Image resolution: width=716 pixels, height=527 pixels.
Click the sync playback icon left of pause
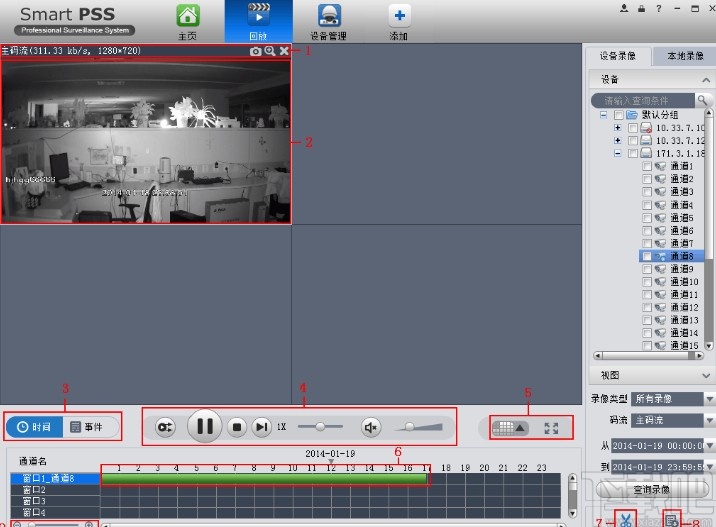point(166,427)
